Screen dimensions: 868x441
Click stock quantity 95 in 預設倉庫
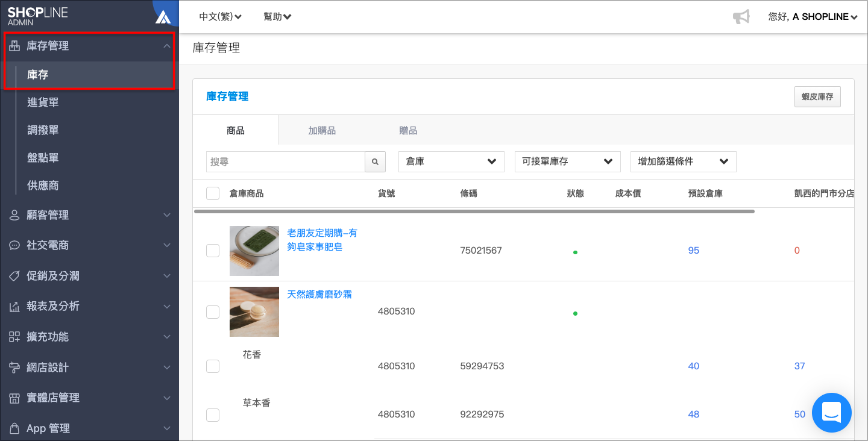tap(694, 251)
